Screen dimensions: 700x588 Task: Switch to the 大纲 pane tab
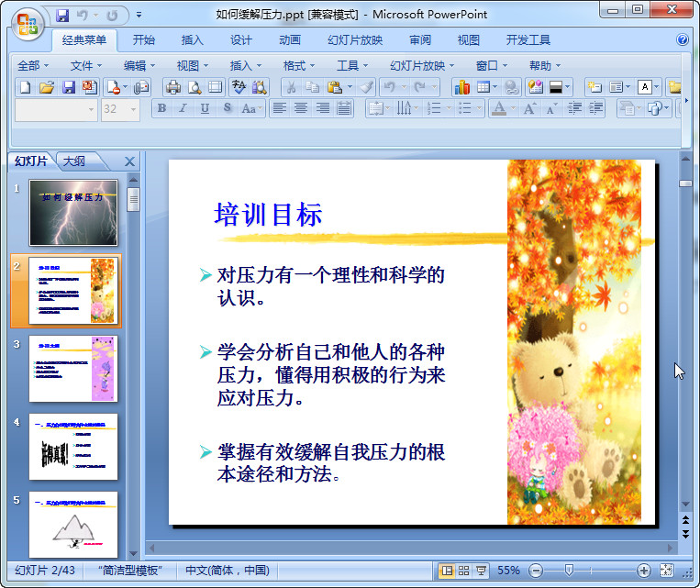(74, 161)
